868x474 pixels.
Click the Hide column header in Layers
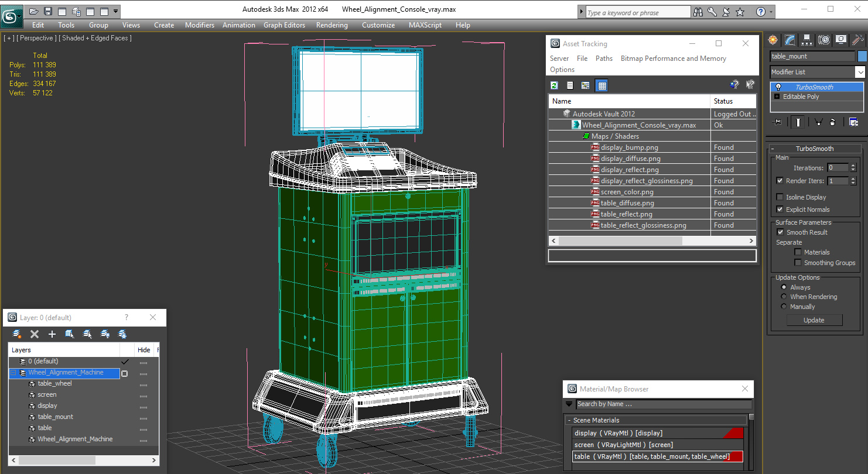143,350
